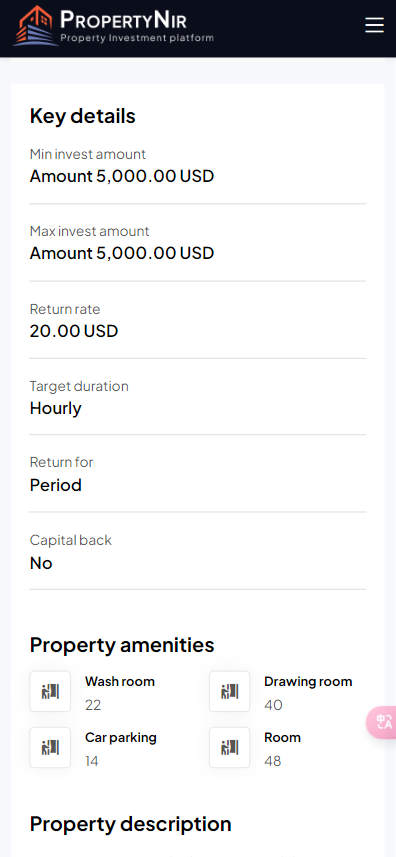Click the Room amenity icon

click(x=229, y=747)
